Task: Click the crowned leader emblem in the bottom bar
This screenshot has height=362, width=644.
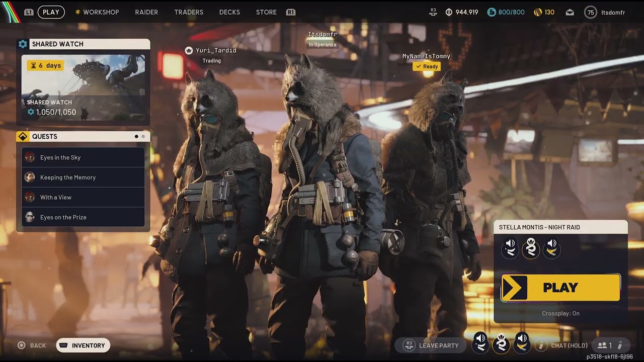Action: tap(502, 343)
